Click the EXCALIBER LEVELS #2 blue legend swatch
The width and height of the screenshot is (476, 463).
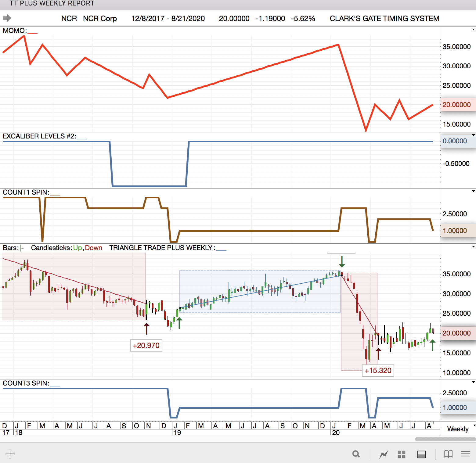(x=82, y=138)
